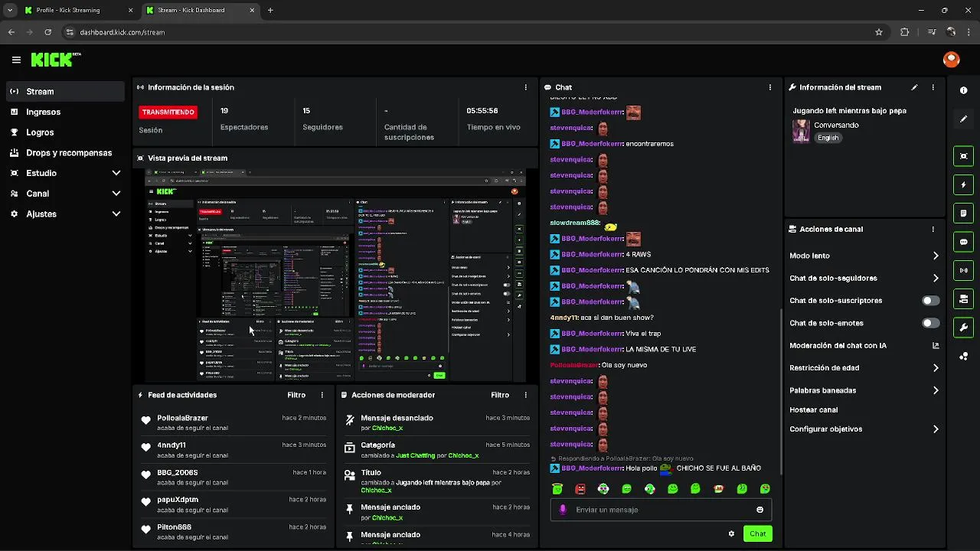The image size is (980, 551).
Task: Go to Stream in left sidebar
Action: (x=65, y=91)
